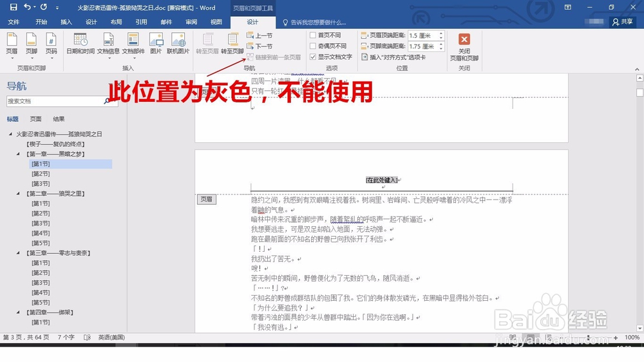Screen dimensions: 644x362
Task: Select 结果 tab in navigation pane
Action: tap(59, 119)
